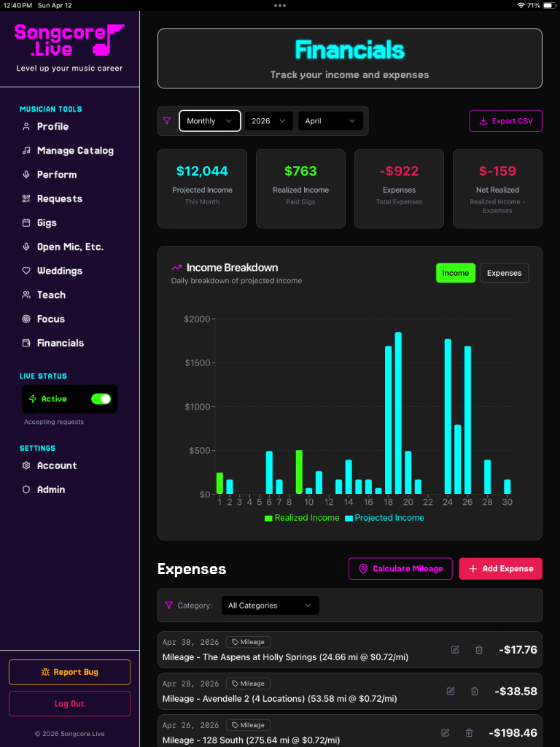Open the Monthly period dropdown

pyautogui.click(x=209, y=121)
